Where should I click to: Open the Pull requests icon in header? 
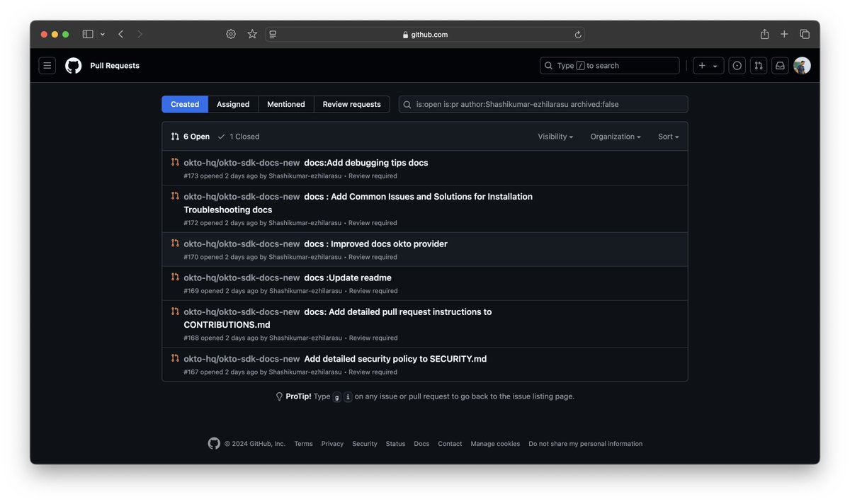pyautogui.click(x=759, y=66)
